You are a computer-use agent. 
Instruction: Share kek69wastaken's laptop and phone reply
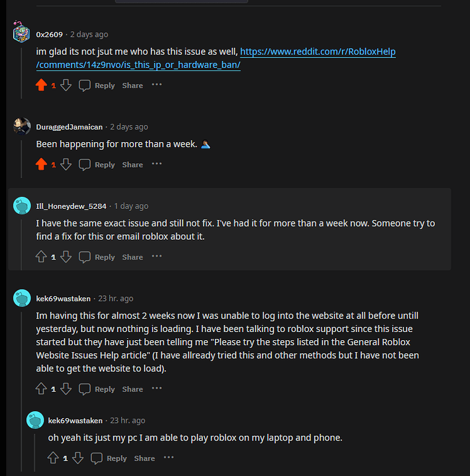145,458
